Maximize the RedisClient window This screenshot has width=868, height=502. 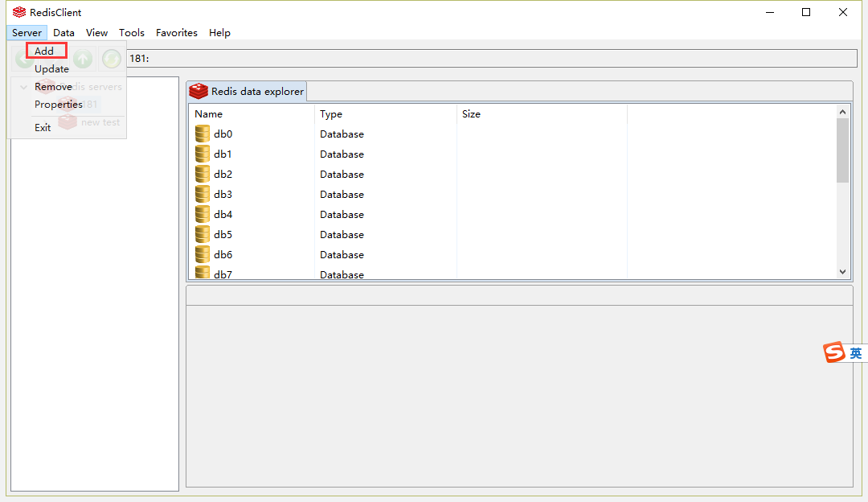[806, 12]
